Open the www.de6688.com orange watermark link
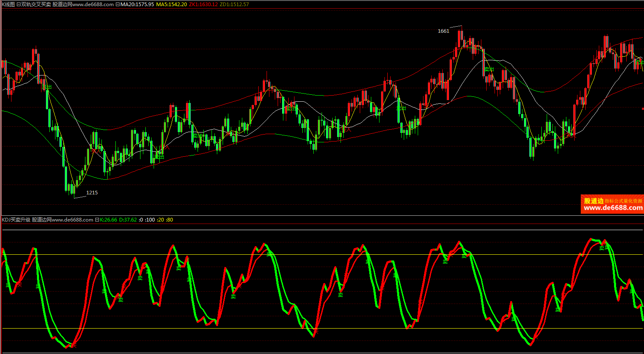This screenshot has height=354, width=644. coord(612,208)
